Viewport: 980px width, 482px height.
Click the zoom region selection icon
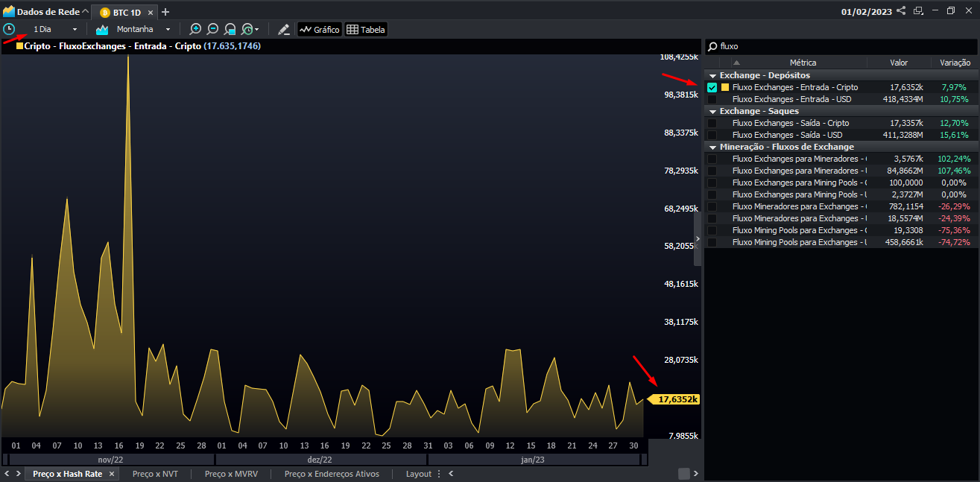coord(230,28)
